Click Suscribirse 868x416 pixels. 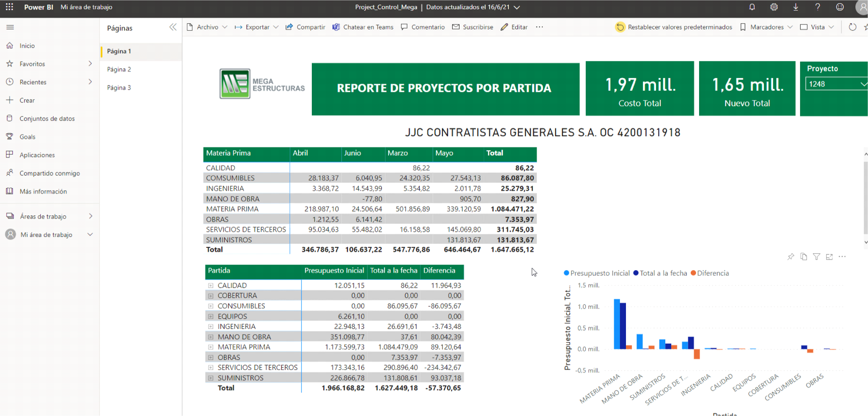point(473,27)
